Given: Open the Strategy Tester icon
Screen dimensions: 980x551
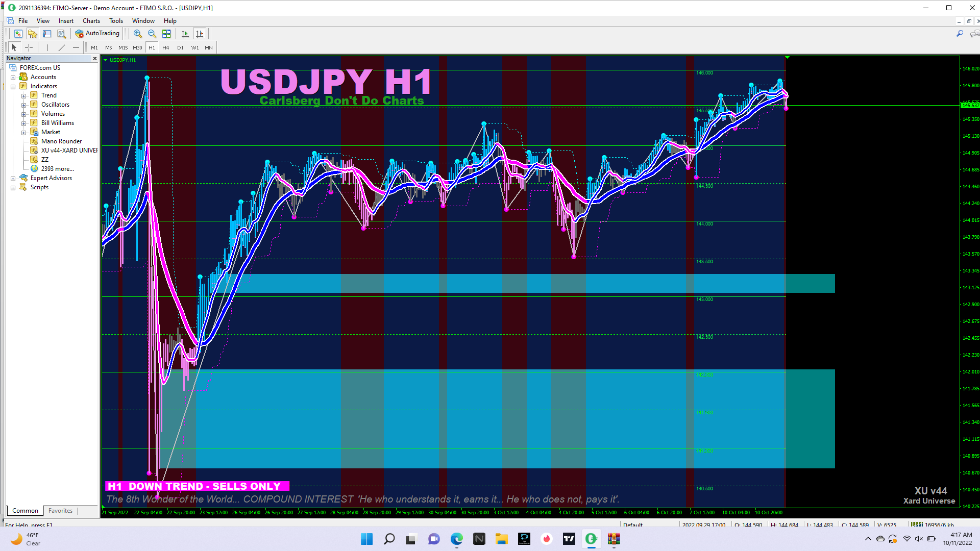Looking at the screenshot, I should point(61,34).
